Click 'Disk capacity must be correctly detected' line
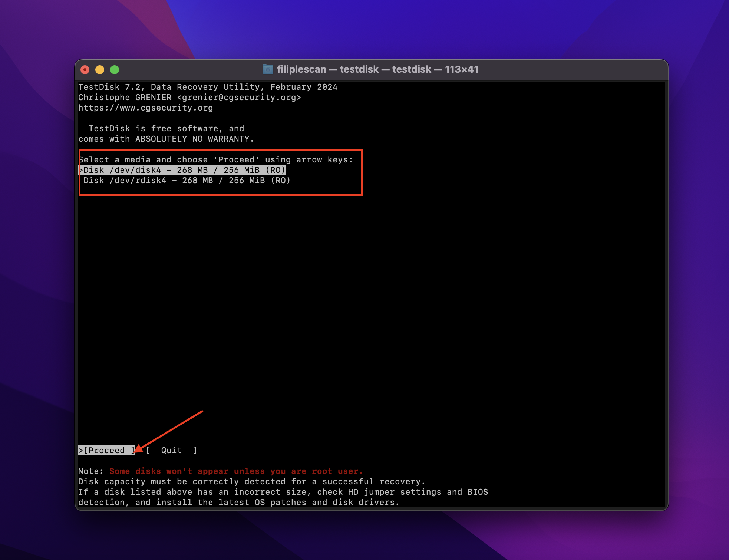729x560 pixels. tap(252, 481)
